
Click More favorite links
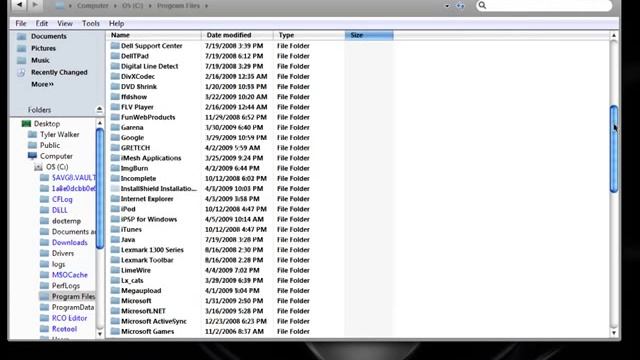(42, 84)
